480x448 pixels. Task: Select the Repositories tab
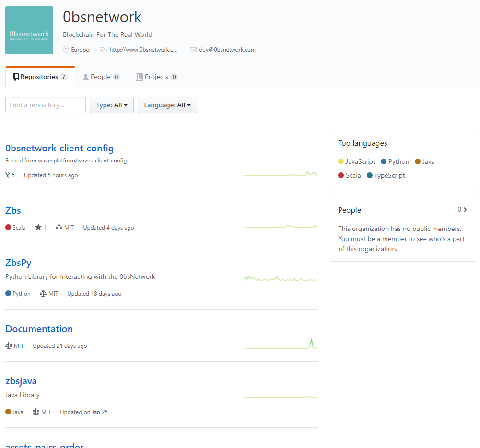click(40, 77)
